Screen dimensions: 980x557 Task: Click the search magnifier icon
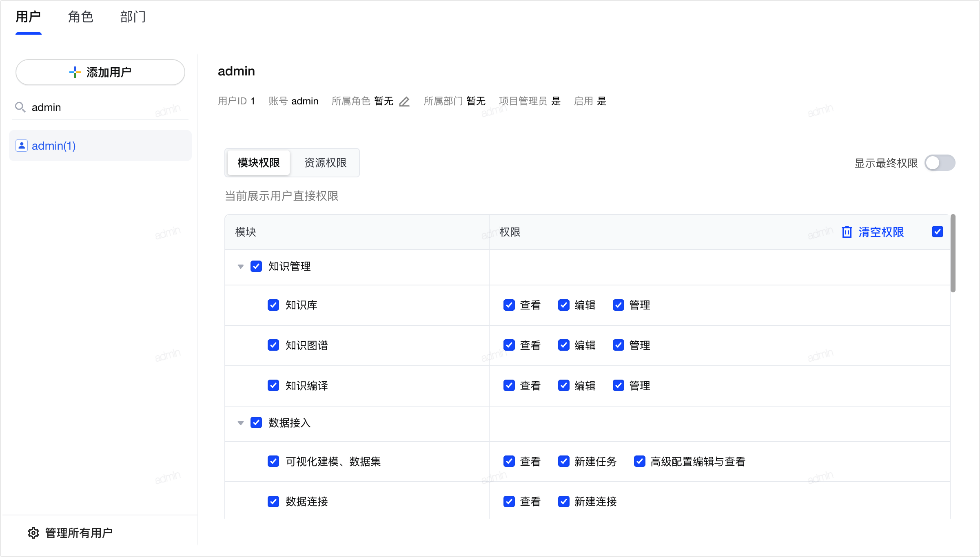click(x=20, y=107)
